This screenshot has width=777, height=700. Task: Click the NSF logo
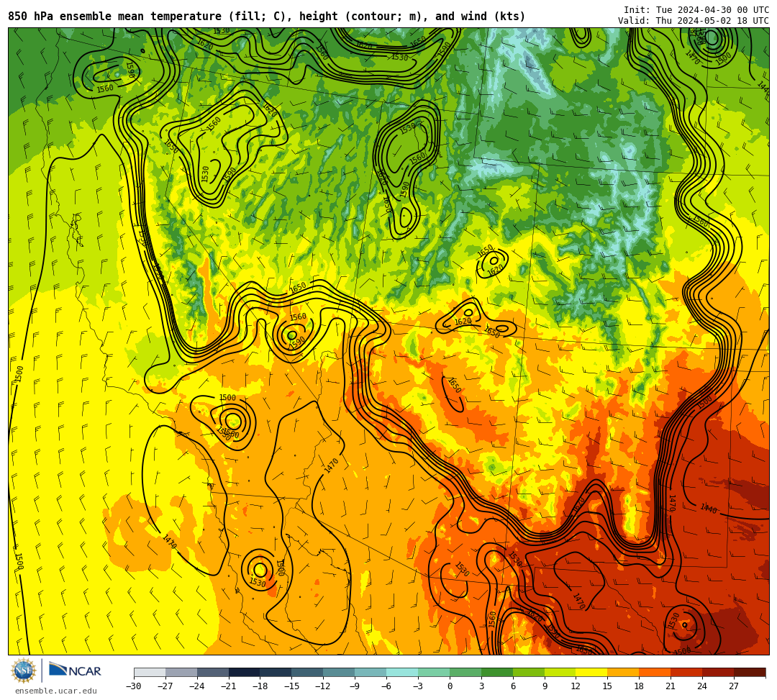click(x=24, y=671)
